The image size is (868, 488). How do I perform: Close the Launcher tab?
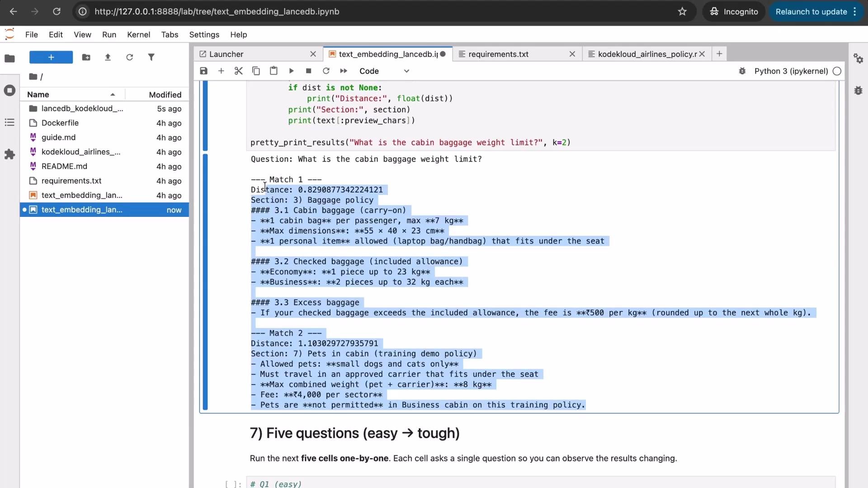[x=313, y=54]
